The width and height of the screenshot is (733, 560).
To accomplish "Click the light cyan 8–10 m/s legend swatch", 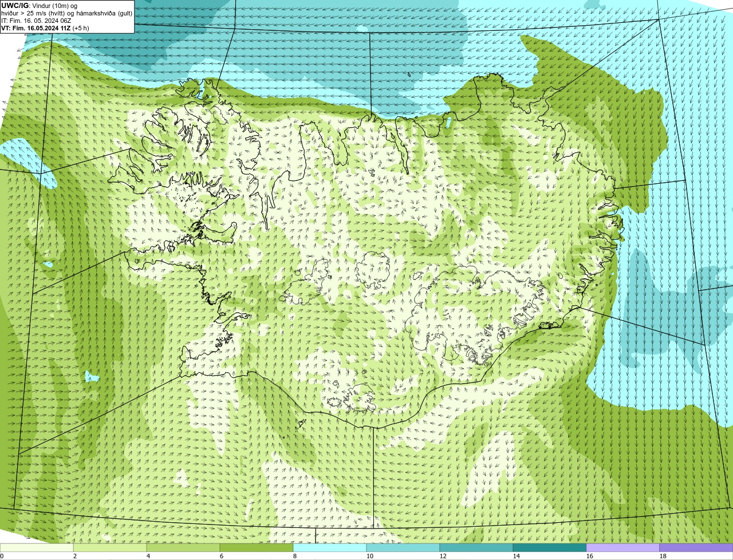I will [330, 548].
